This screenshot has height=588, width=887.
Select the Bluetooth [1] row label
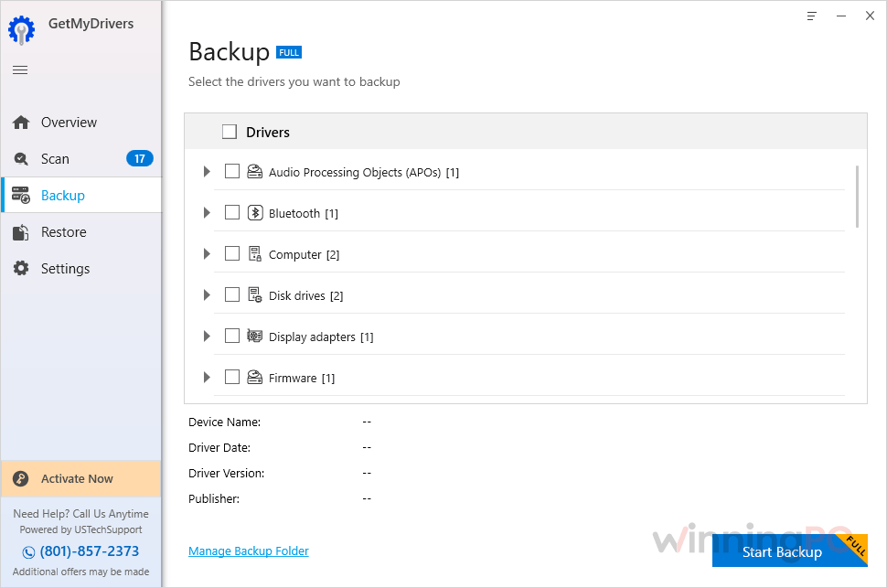pos(304,213)
